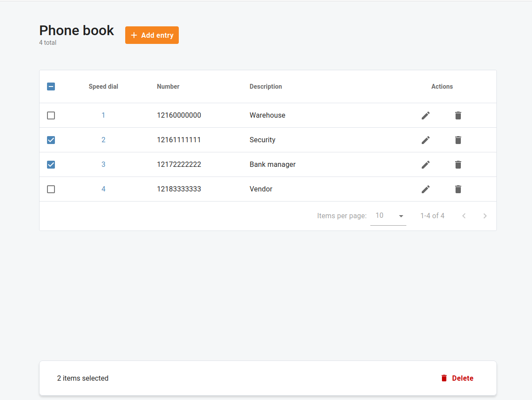This screenshot has width=532, height=400.
Task: Edit the Warehouse entry with pencil icon
Action: pyautogui.click(x=425, y=115)
